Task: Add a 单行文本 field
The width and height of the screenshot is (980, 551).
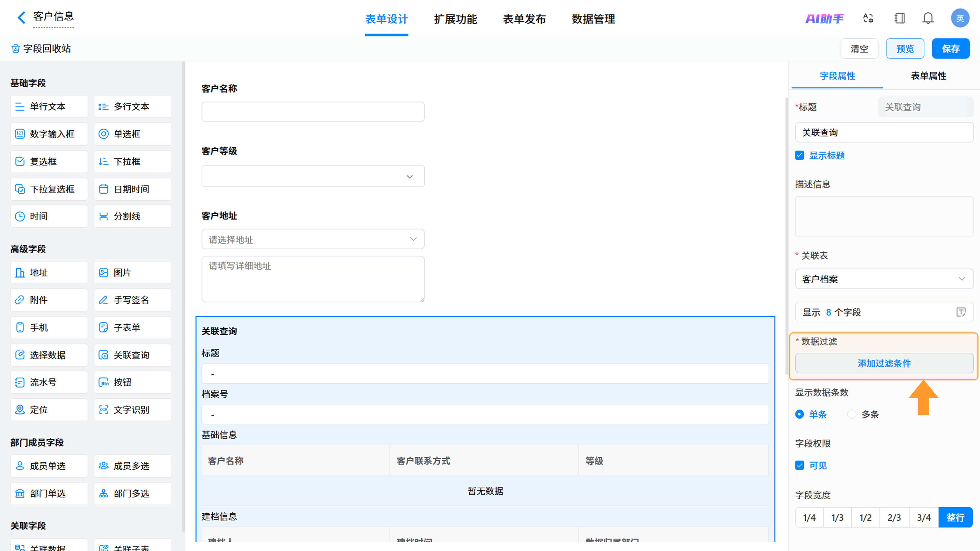Action: coord(49,106)
